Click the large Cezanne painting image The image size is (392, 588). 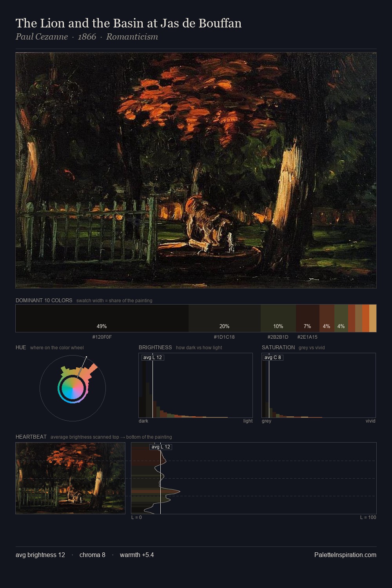tap(196, 171)
